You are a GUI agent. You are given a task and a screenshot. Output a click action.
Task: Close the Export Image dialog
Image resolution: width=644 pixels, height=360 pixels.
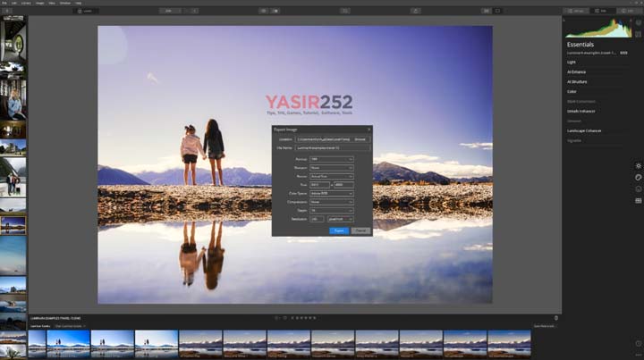coord(369,130)
